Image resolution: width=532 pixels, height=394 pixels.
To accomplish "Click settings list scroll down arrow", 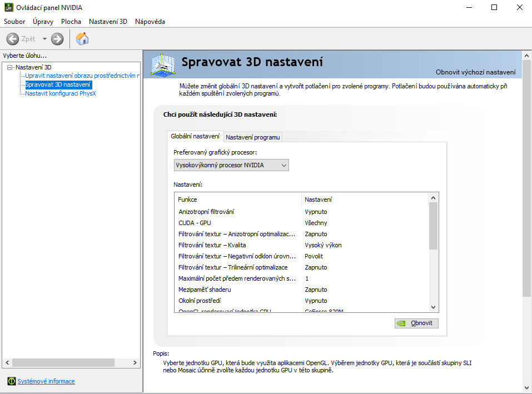I will tap(433, 307).
